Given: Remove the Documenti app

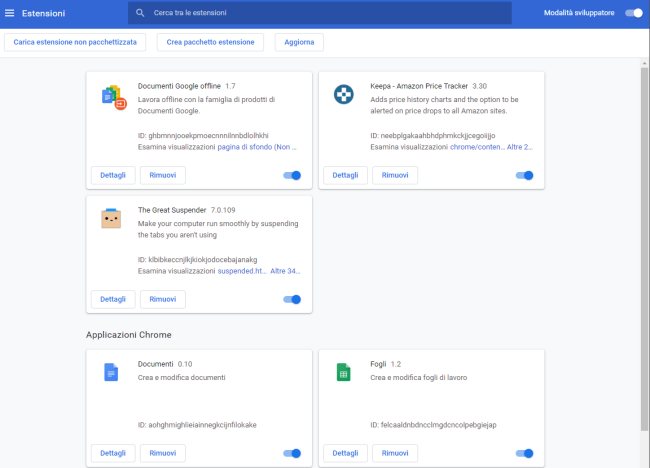Looking at the screenshot, I should [x=162, y=453].
